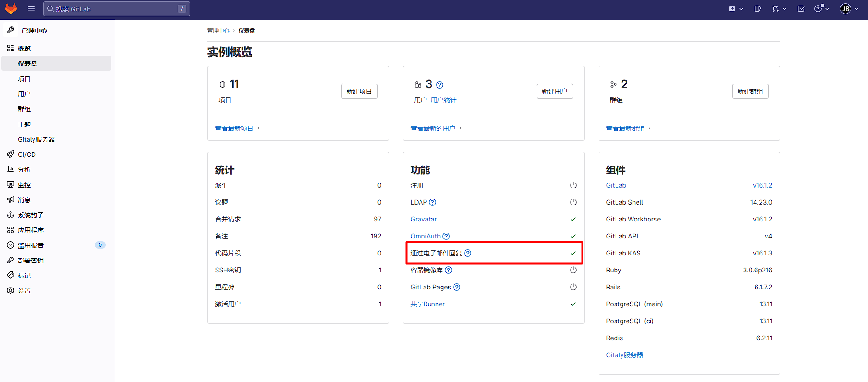The width and height of the screenshot is (868, 382).
Task: Open the JB user avatar menu
Action: coord(849,9)
